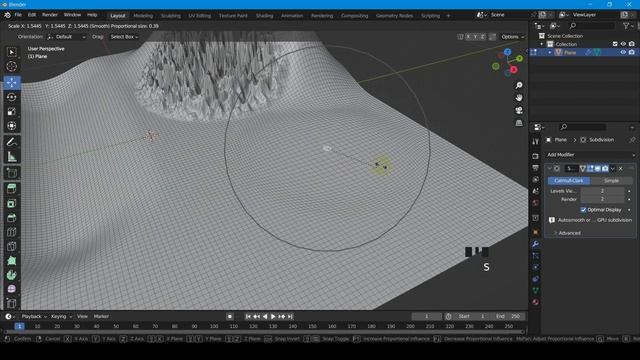The image size is (640, 360).
Task: Select the Catmull-Clark subdivision type
Action: coord(569,180)
